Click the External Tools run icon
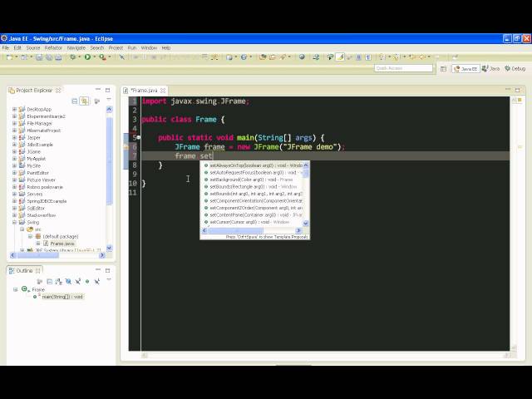Screen dimensions: 532x399 (x=101, y=57)
